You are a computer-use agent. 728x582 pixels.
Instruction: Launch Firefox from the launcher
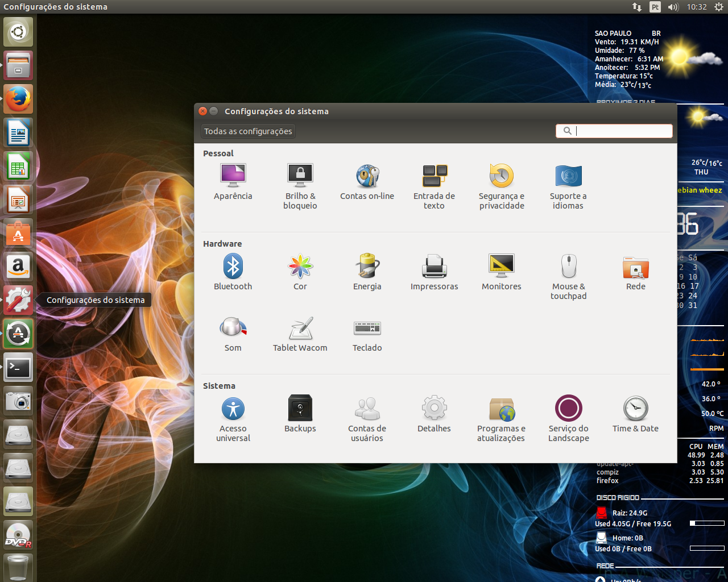click(18, 98)
